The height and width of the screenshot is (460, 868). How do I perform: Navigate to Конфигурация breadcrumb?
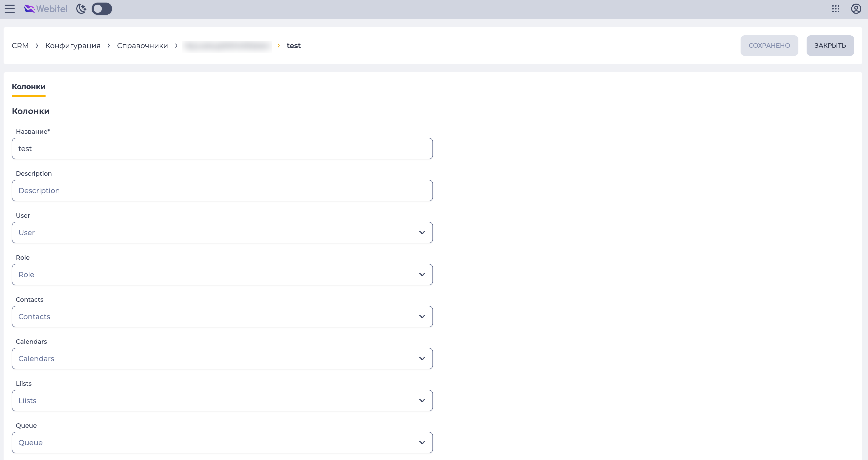pyautogui.click(x=73, y=46)
